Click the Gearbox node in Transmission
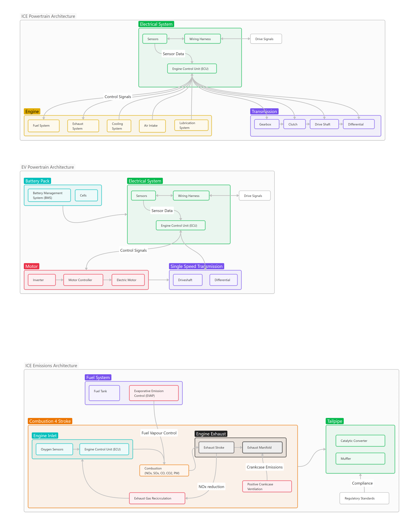This screenshot has height=532, width=419. pos(266,124)
